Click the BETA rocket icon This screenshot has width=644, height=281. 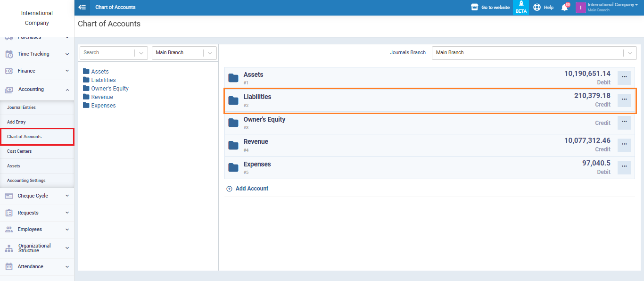pos(521,4)
